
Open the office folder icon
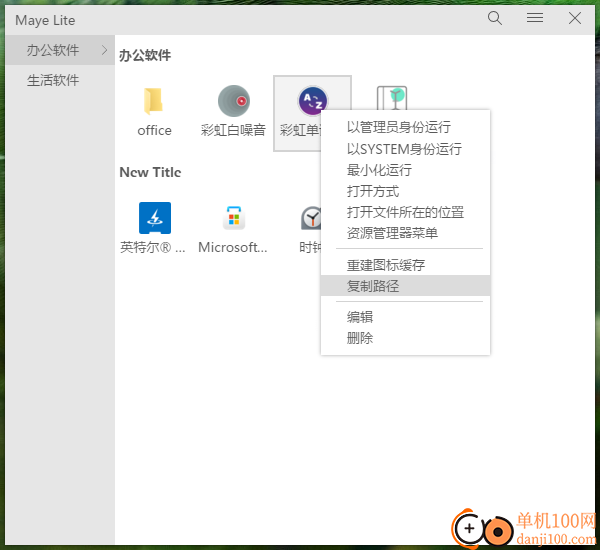tap(154, 101)
